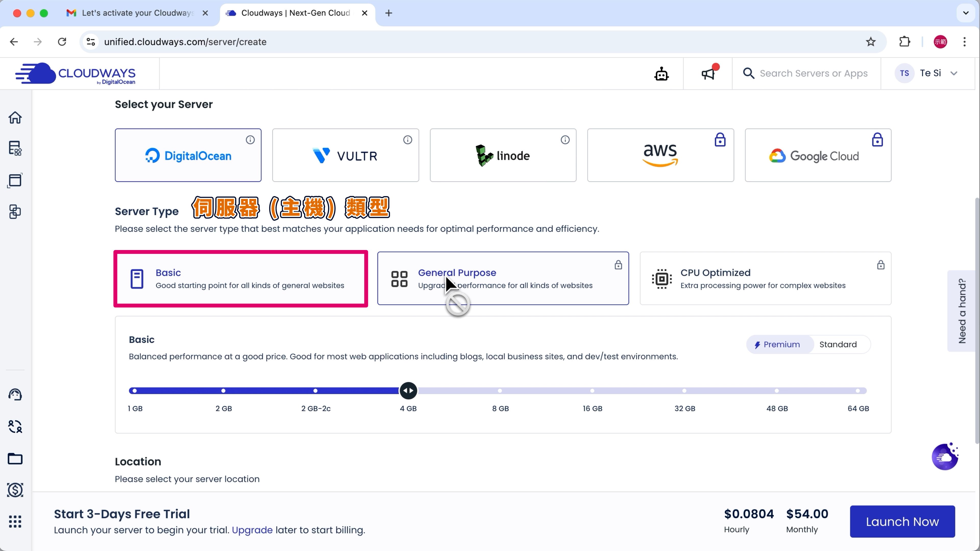
Task: Click the support headset sidebar icon
Action: [15, 395]
